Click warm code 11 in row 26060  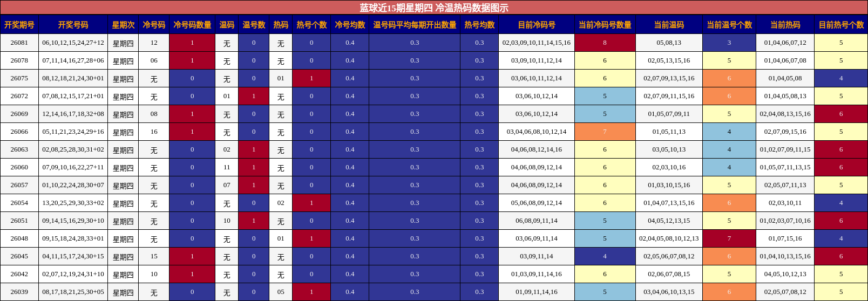(x=227, y=167)
